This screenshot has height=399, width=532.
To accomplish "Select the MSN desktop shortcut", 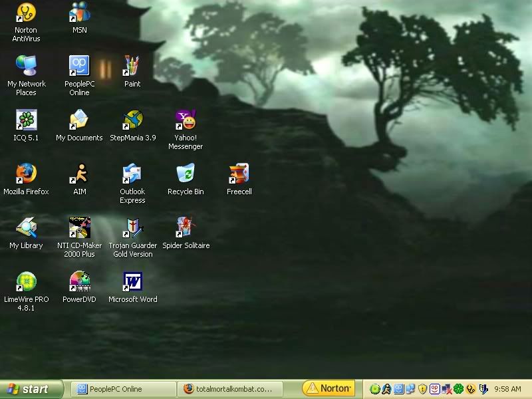I will 79,13.
